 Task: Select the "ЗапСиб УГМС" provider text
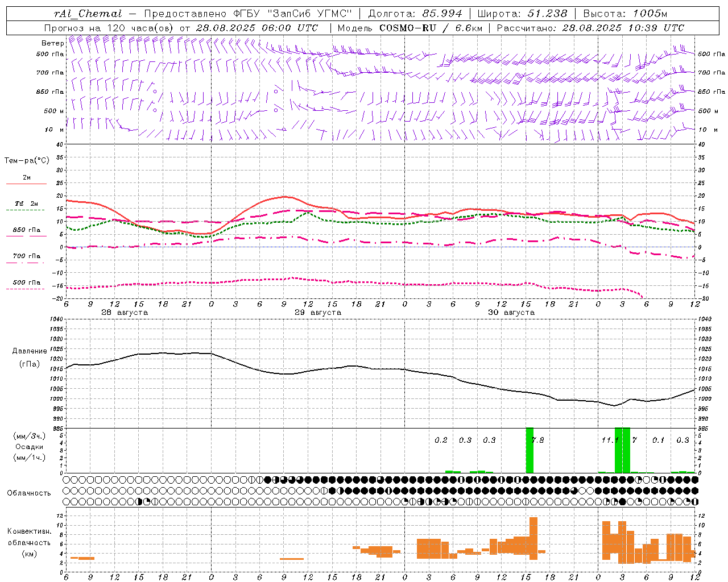point(310,14)
